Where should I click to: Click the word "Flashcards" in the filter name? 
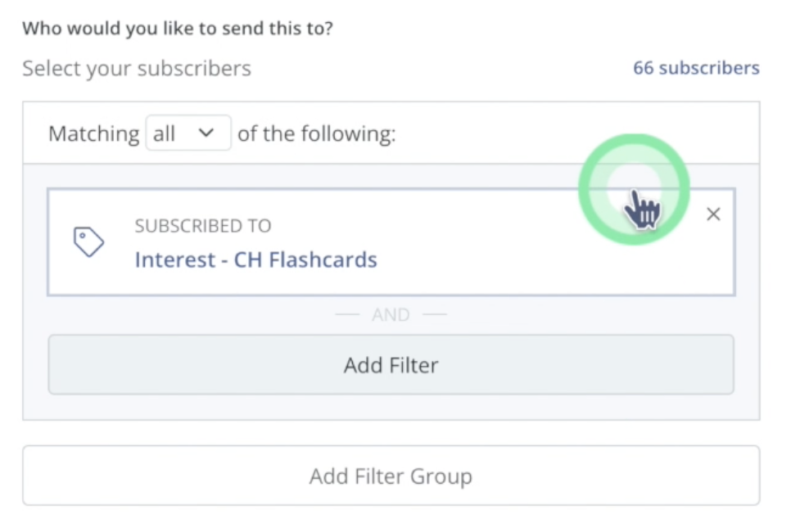click(323, 259)
